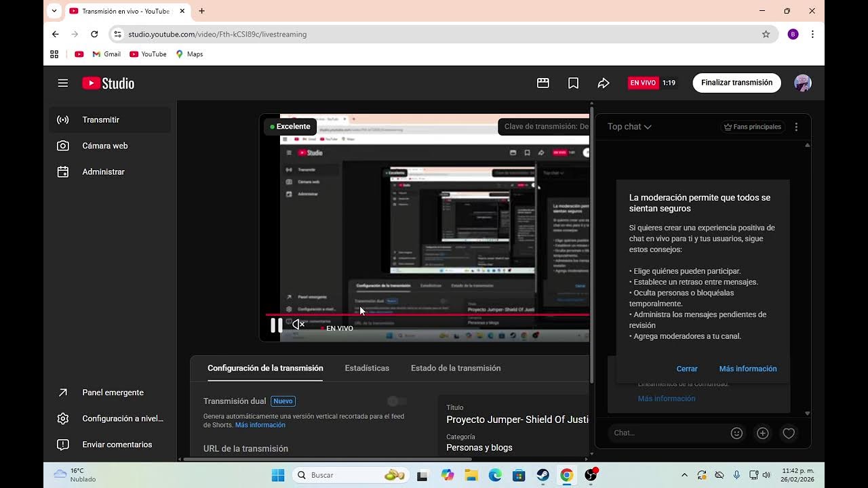This screenshot has height=488, width=868.
Task: Bookmark this page with the star icon
Action: click(x=766, y=34)
